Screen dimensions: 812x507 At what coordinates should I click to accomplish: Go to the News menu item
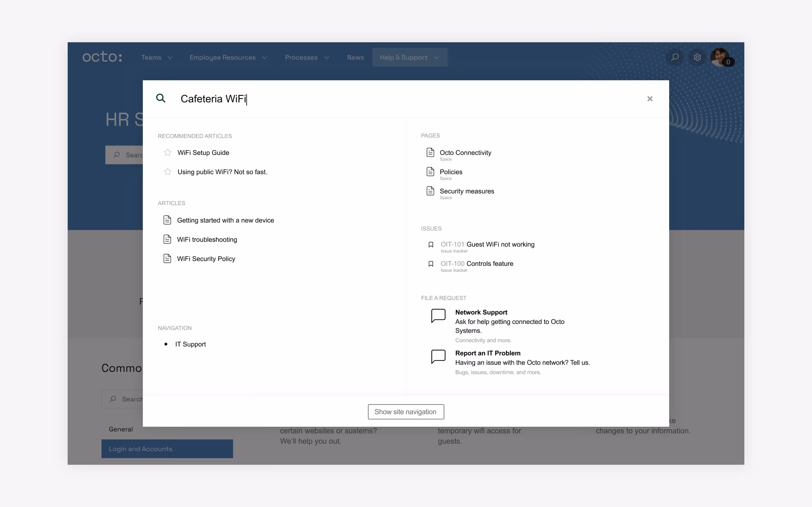(x=355, y=58)
